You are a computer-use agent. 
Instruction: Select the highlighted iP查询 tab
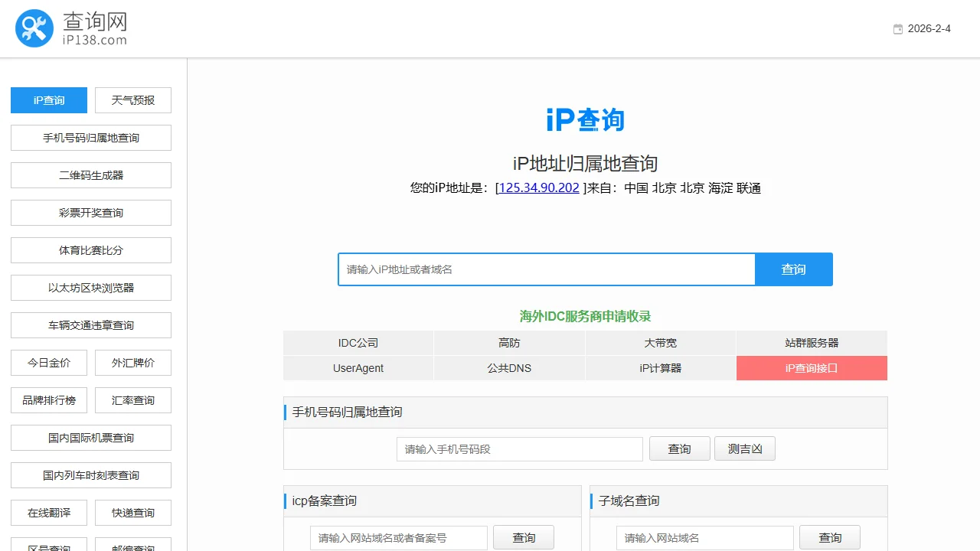click(x=48, y=99)
